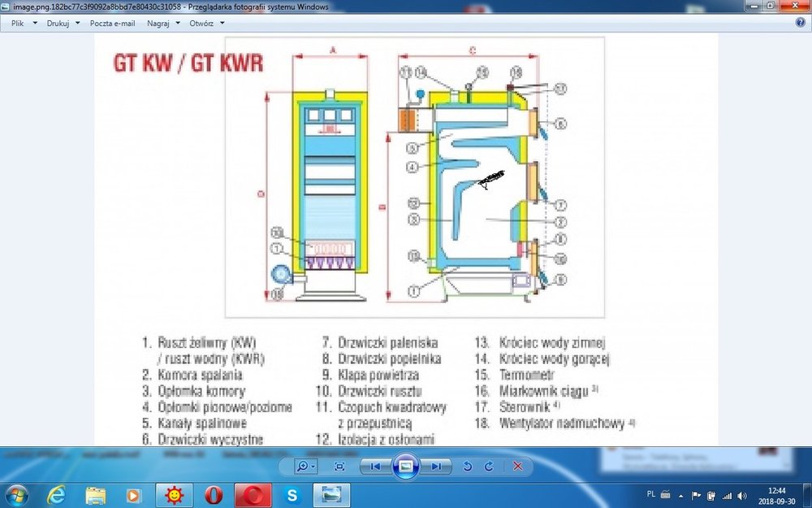Expand the zoom level dropdown arrow

pos(312,466)
